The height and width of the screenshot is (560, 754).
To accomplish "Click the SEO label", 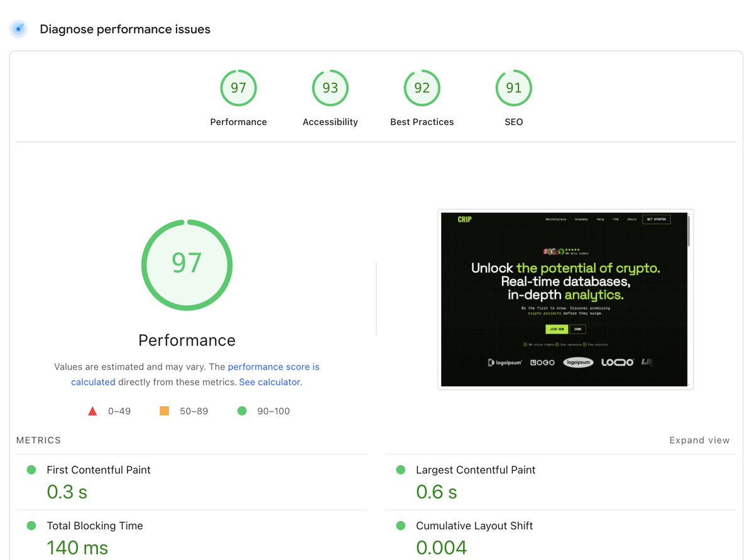I will click(513, 122).
